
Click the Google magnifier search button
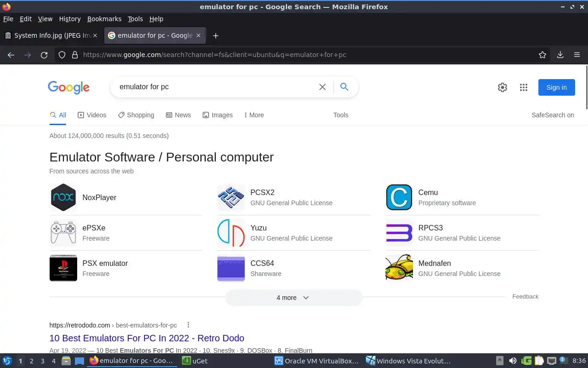coord(344,86)
